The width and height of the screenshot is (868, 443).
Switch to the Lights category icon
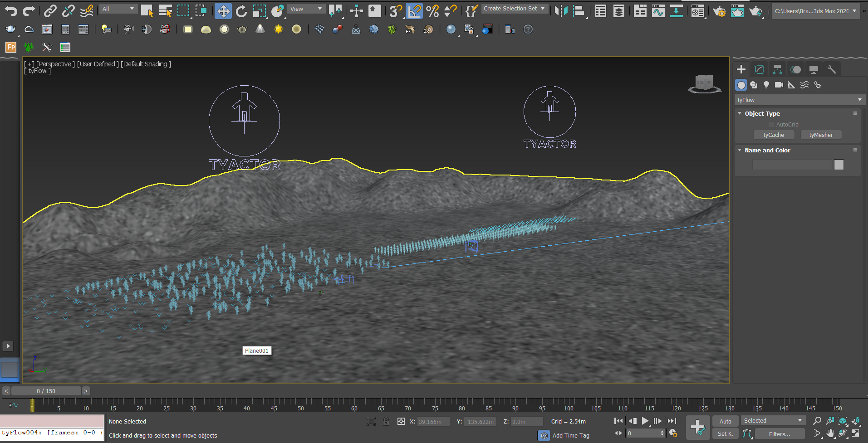pyautogui.click(x=766, y=85)
